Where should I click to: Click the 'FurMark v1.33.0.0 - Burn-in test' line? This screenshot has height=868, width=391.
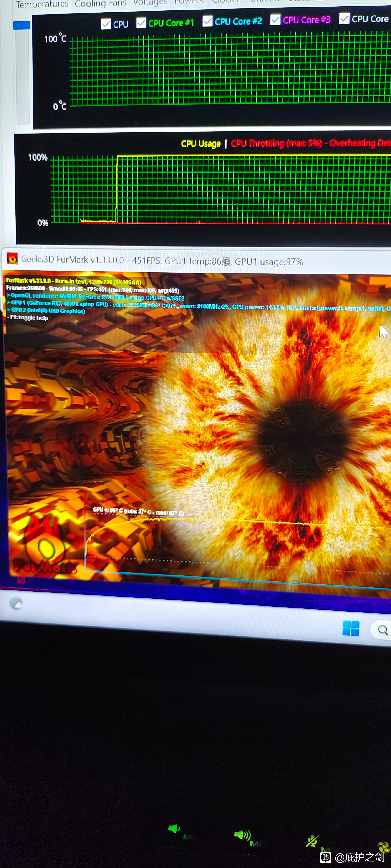(x=74, y=281)
